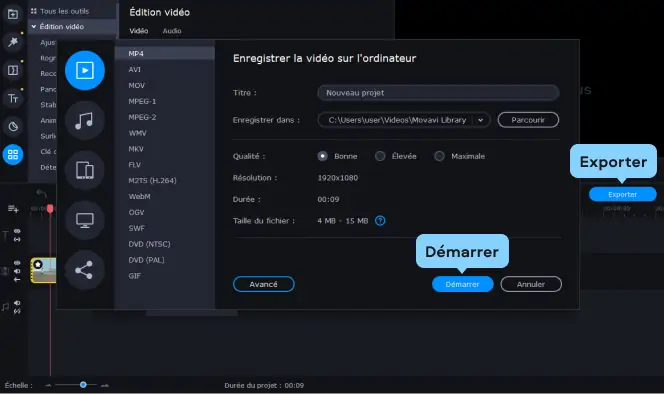Click the Avancé button
Image resolution: width=664 pixels, height=394 pixels.
pyautogui.click(x=263, y=284)
